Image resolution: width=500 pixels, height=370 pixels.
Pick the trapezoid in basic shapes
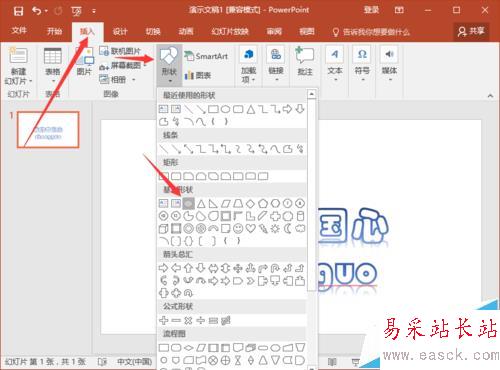pos(238,203)
